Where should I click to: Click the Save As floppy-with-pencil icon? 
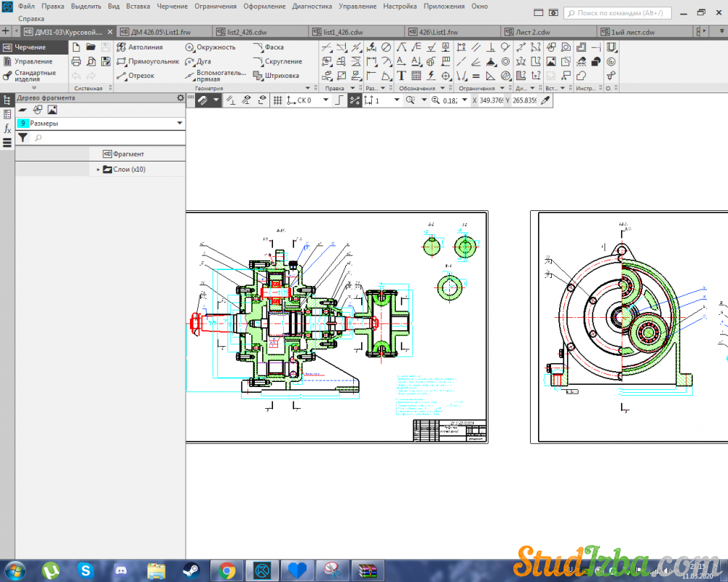[x=106, y=61]
